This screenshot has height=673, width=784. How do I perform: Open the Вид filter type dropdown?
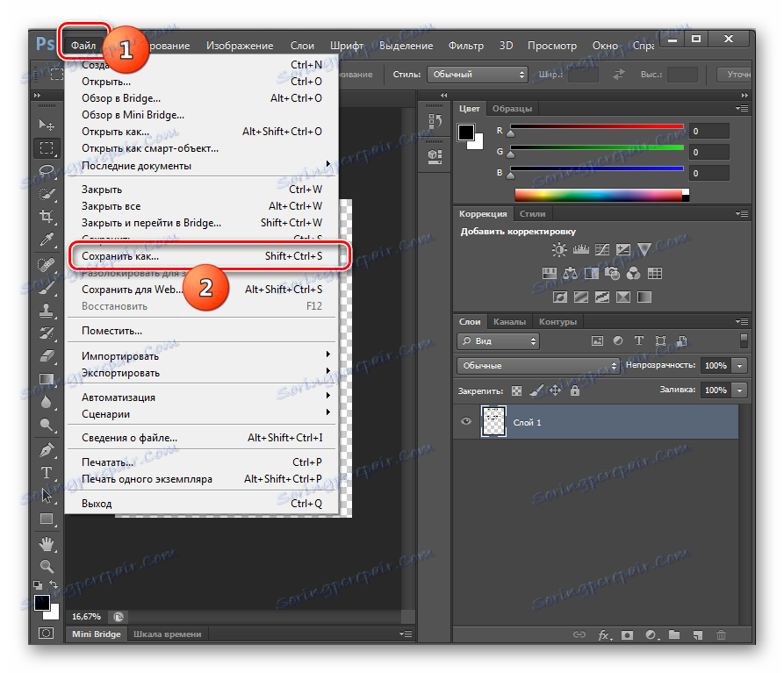[498, 341]
